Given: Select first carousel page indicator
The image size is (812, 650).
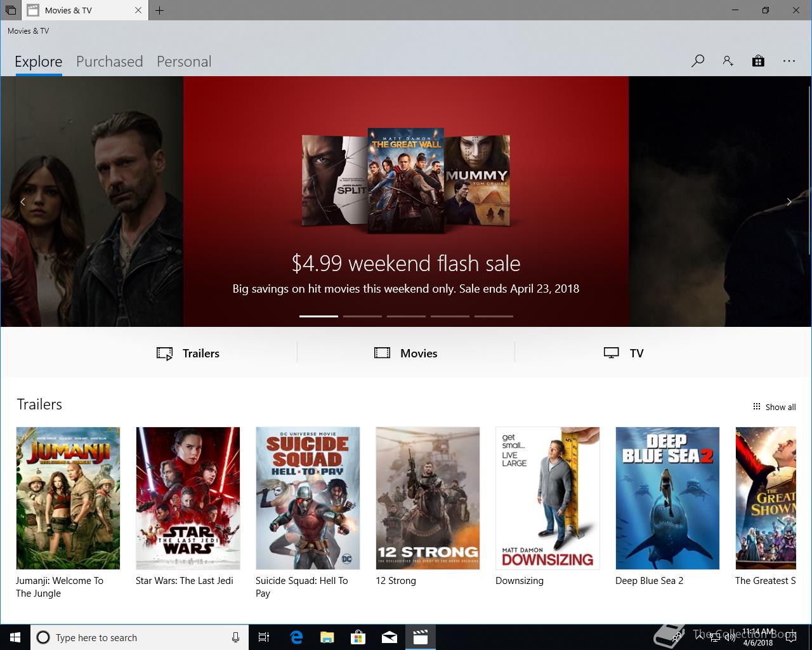Looking at the screenshot, I should [x=318, y=316].
